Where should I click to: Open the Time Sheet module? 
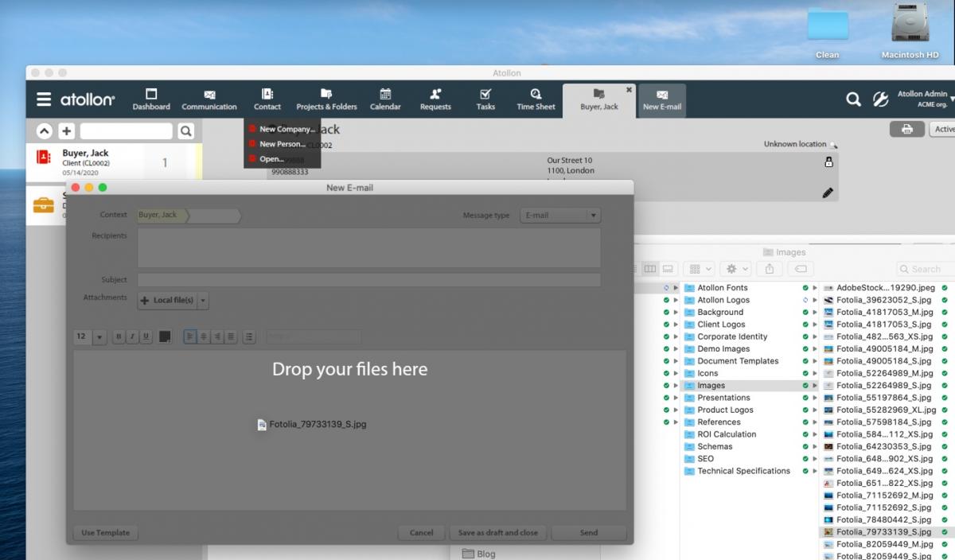(x=536, y=99)
